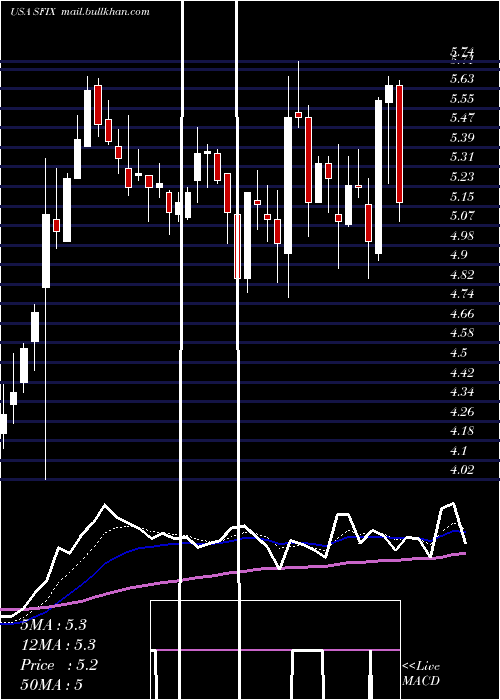
Task: Select the 4.74 price axis label
Action: (462, 294)
